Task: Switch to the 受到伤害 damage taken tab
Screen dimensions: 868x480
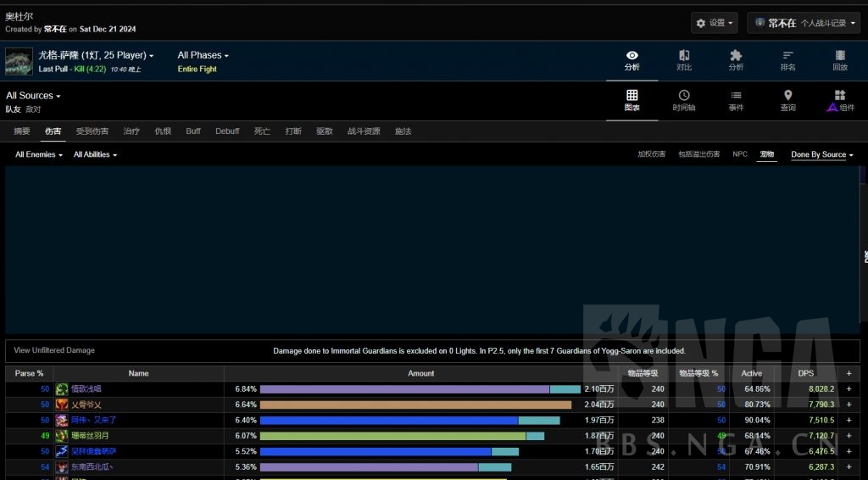Action: tap(92, 131)
